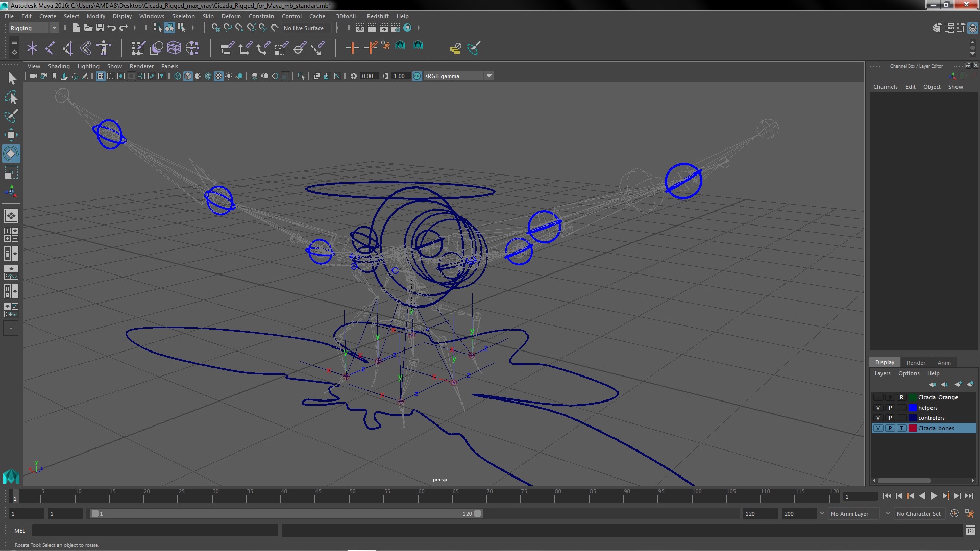This screenshot has height=551, width=980.
Task: Click the Create new layer icon
Action: coord(958,384)
